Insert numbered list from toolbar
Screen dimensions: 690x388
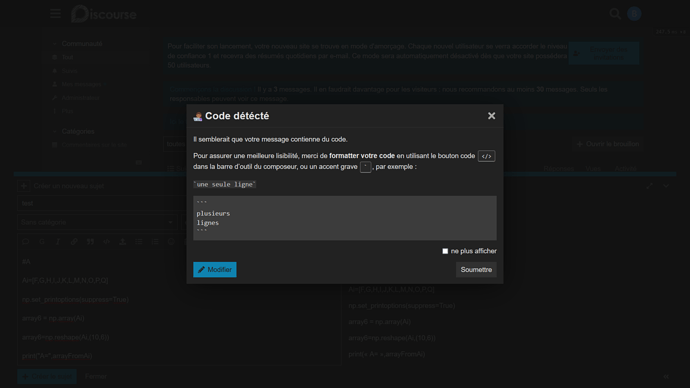[155, 242]
